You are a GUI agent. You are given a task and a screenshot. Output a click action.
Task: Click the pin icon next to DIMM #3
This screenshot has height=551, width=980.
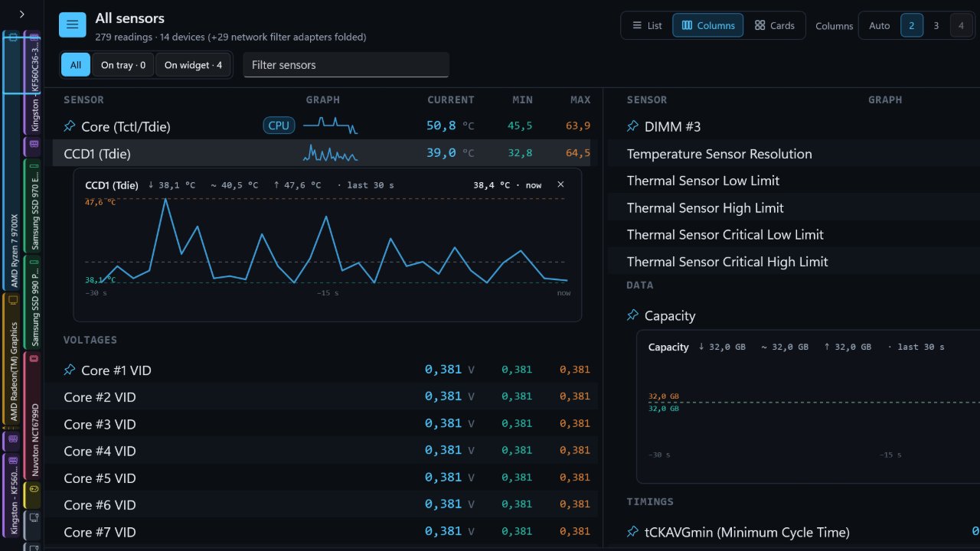point(632,126)
